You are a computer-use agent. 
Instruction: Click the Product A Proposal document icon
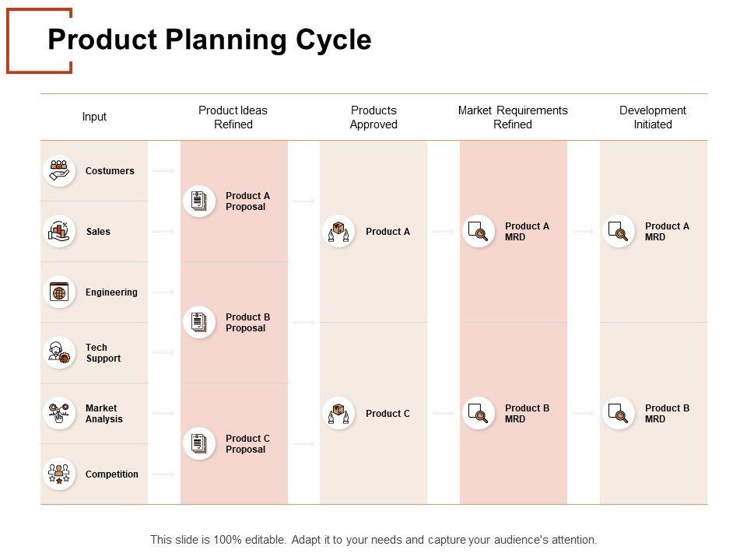click(199, 201)
